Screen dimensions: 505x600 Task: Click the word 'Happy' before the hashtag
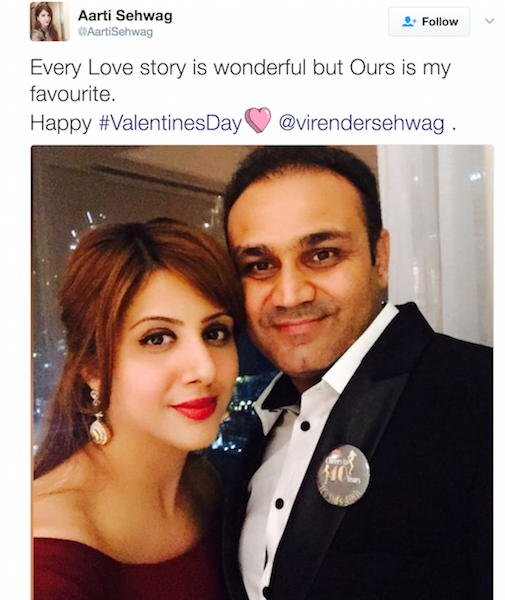pyautogui.click(x=61, y=124)
